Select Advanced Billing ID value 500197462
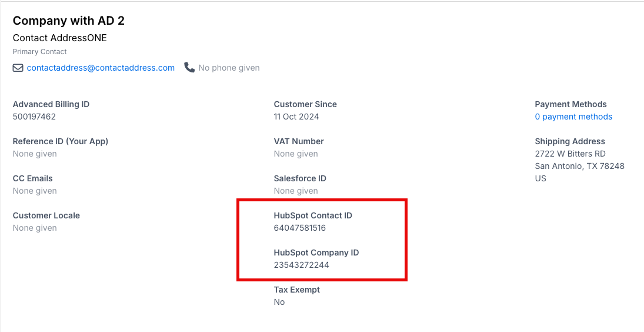Image resolution: width=644 pixels, height=332 pixels. point(34,117)
